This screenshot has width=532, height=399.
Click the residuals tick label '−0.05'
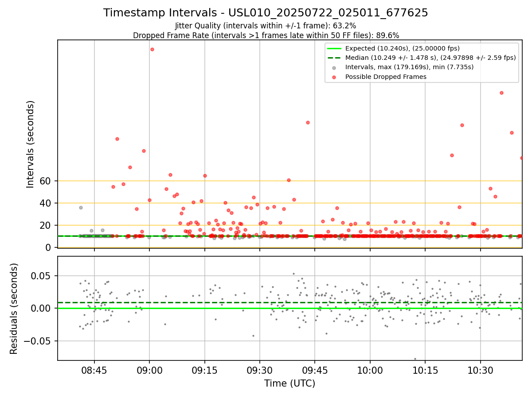(x=38, y=341)
